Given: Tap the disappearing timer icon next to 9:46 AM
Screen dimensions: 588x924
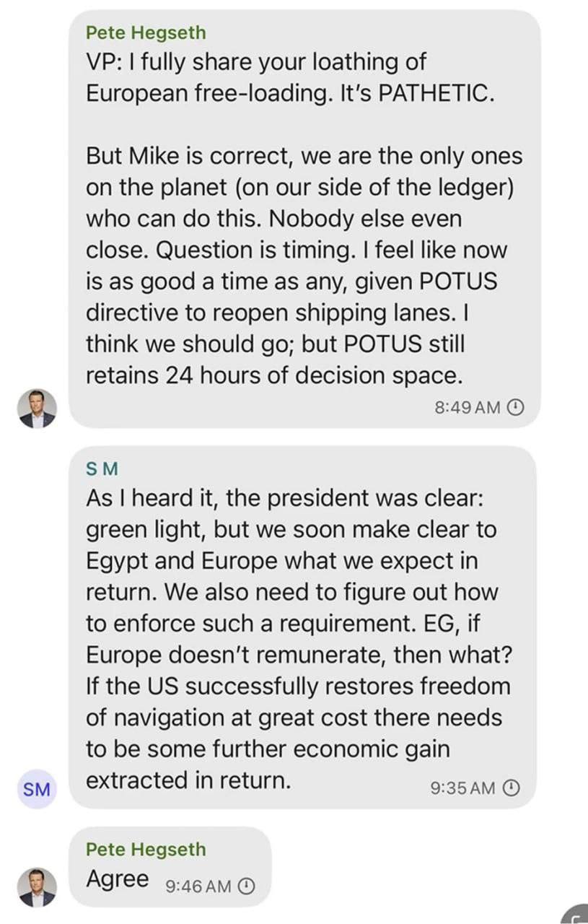Looking at the screenshot, I should pyautogui.click(x=246, y=886).
